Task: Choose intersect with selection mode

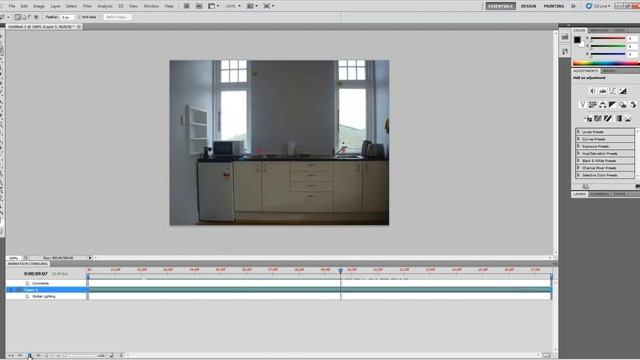Action: pos(36,17)
